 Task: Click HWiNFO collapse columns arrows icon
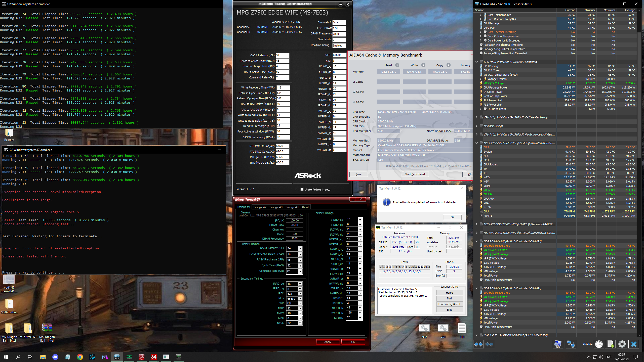pyautogui.click(x=489, y=344)
